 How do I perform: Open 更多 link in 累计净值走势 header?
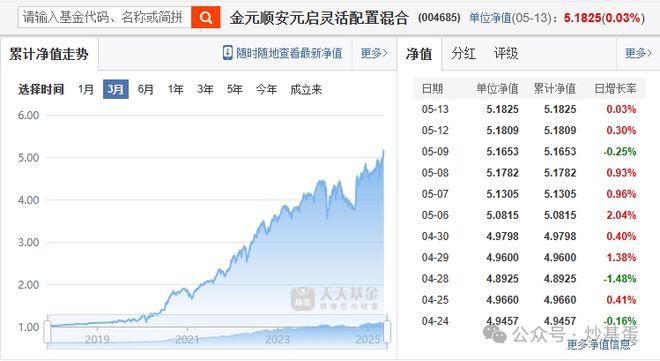click(x=374, y=53)
